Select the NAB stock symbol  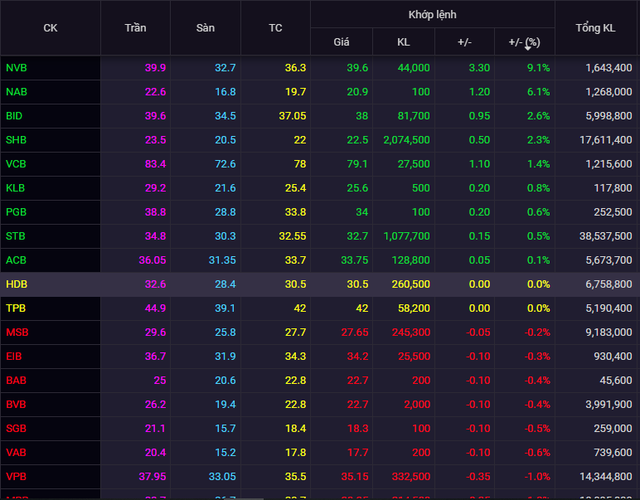[17, 92]
